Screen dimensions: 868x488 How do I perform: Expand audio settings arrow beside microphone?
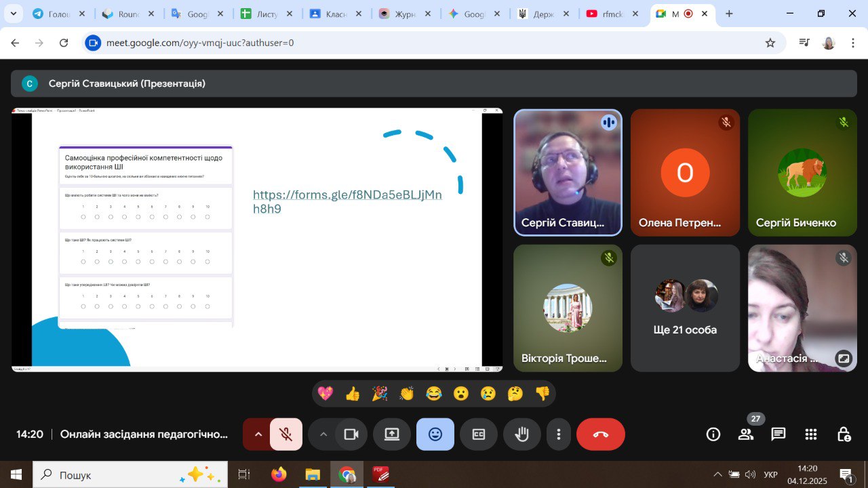tap(258, 434)
